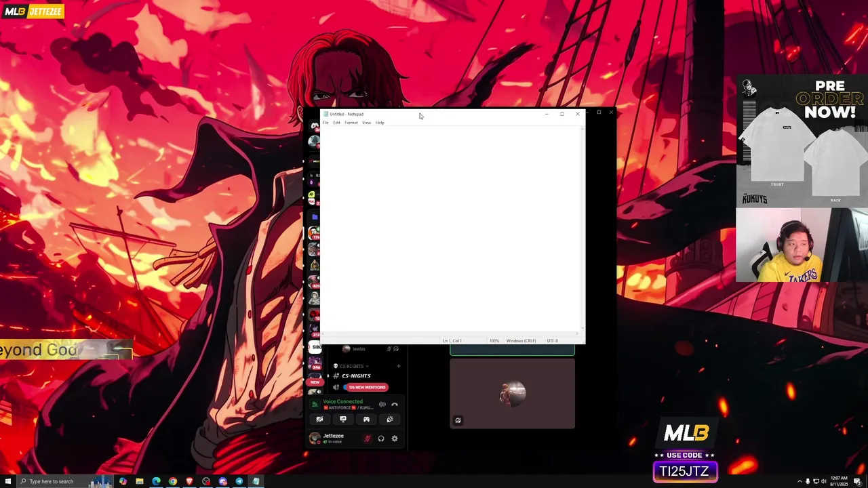The width and height of the screenshot is (868, 488).
Task: Click the Jettezee user avatar in Discord
Action: (x=315, y=439)
